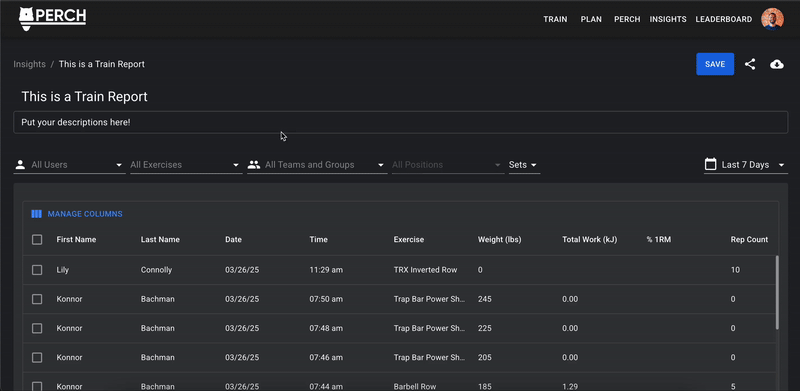Screen dimensions: 800x391
Task: Click the weight cell 225
Action: 485,328
